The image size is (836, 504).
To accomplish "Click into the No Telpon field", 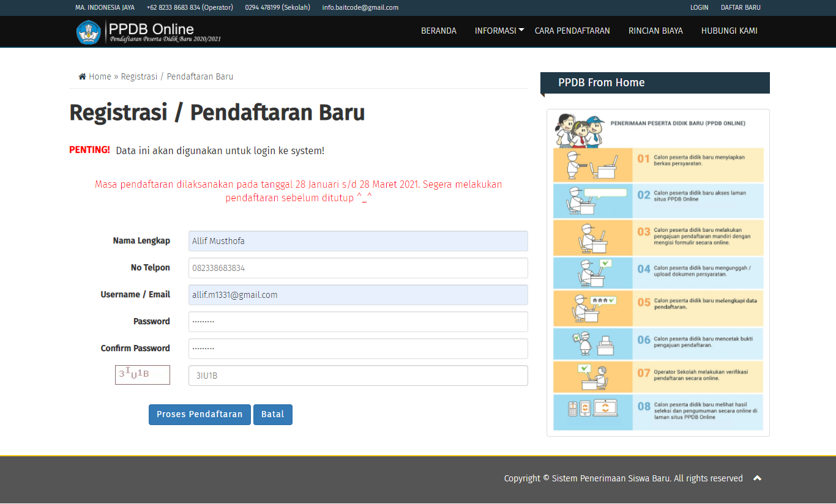I will click(358, 268).
